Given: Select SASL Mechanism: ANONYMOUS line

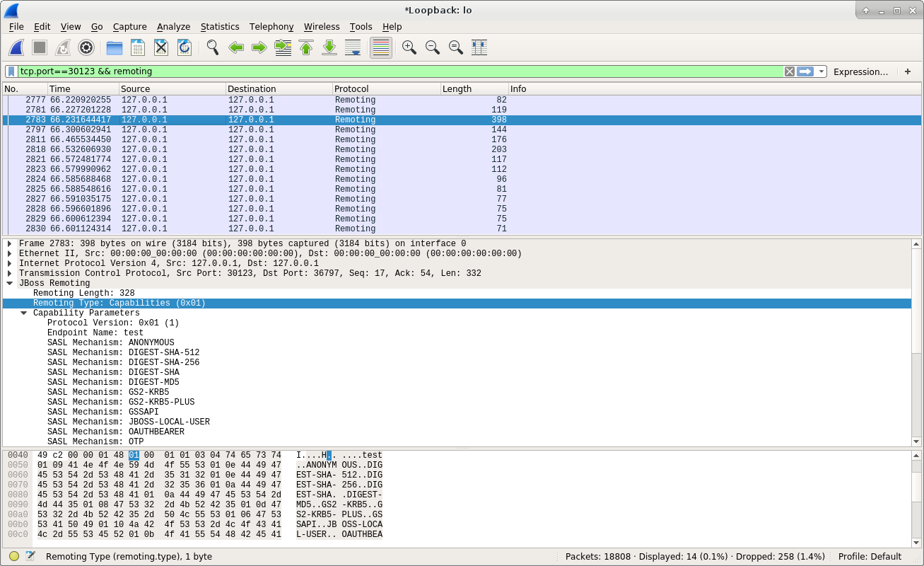Looking at the screenshot, I should point(111,342).
